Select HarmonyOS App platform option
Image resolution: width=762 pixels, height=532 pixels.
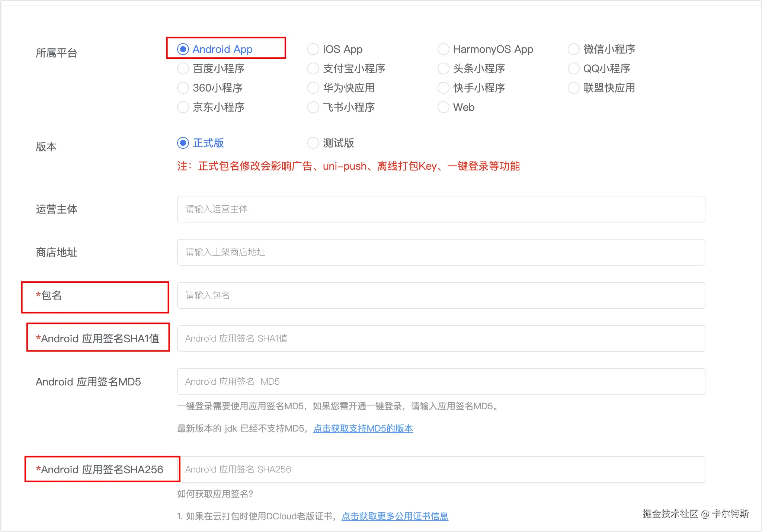tap(444, 49)
